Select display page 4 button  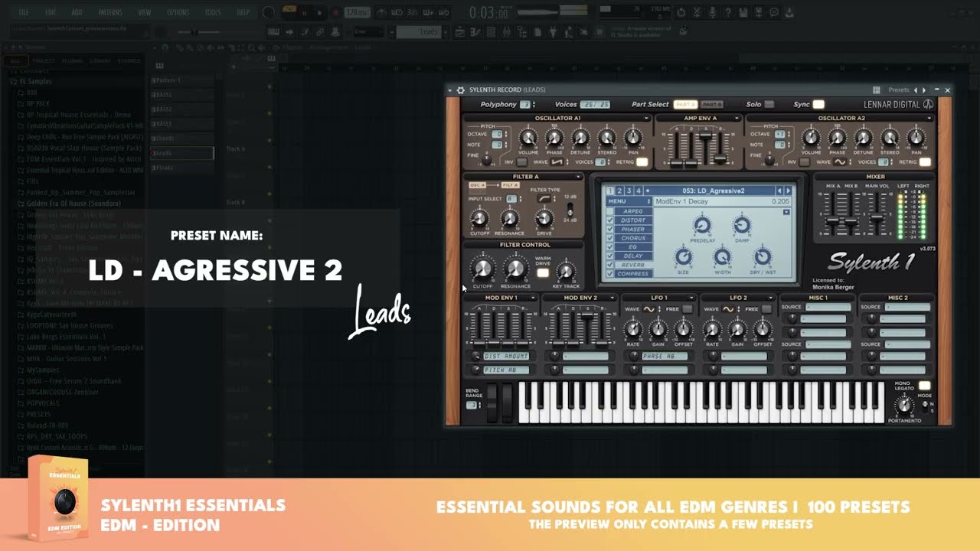click(x=639, y=191)
